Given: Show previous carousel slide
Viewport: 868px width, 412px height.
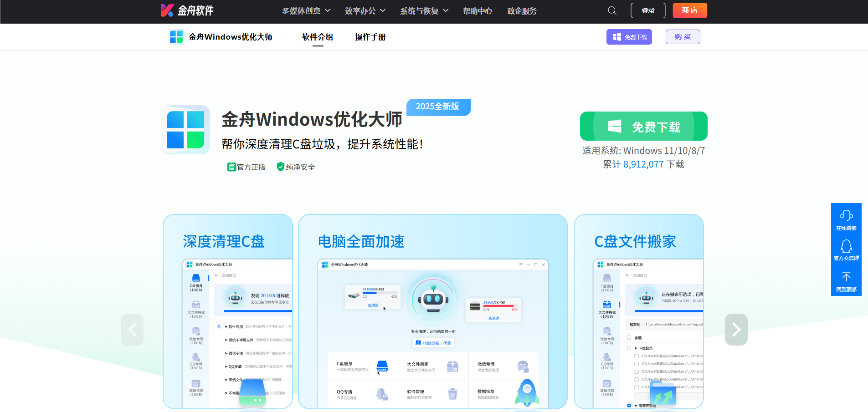Looking at the screenshot, I should coord(132,330).
